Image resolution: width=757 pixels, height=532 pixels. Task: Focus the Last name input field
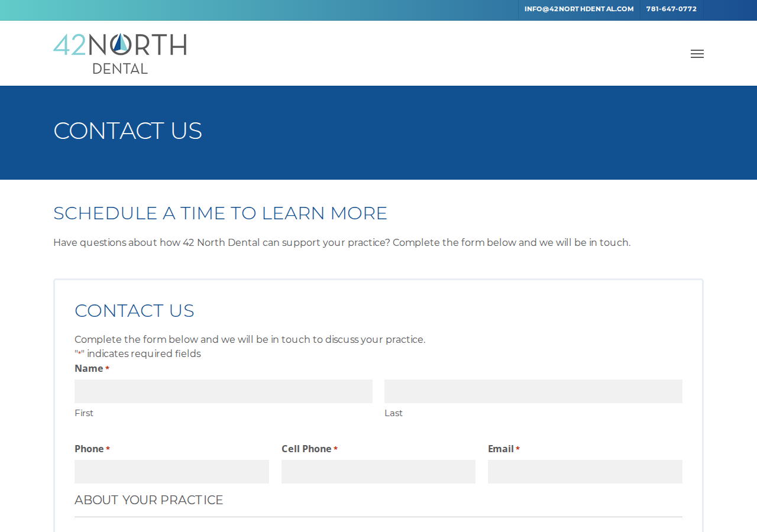point(533,391)
